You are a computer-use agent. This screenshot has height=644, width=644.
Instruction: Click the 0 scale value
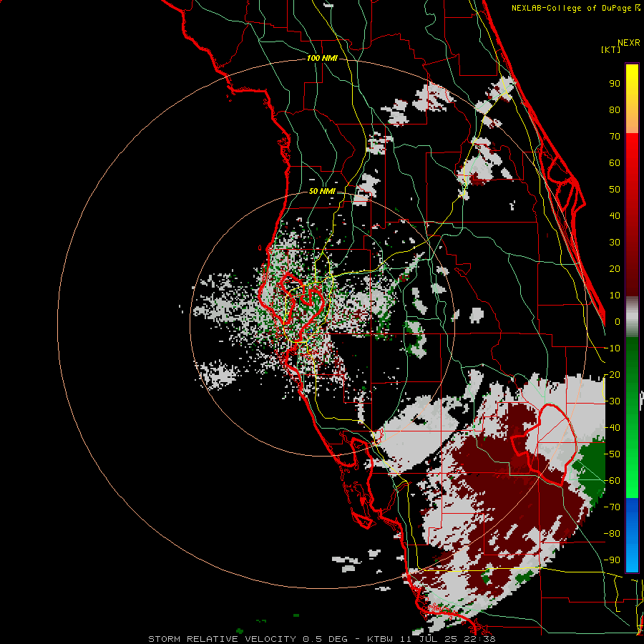click(618, 322)
